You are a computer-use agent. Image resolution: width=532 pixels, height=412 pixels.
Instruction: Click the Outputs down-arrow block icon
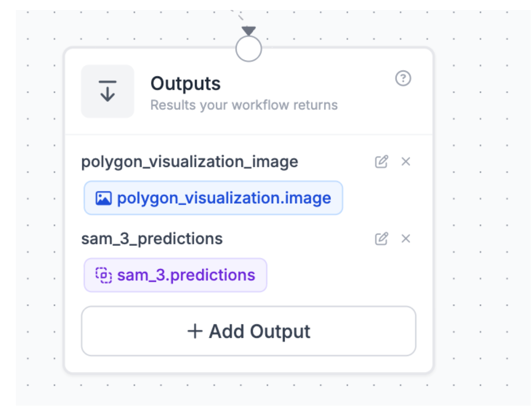(108, 91)
